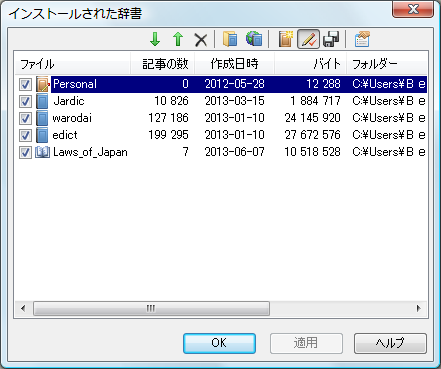The height and width of the screenshot is (369, 441).
Task: Click byte size 12 288
Action: [x=323, y=84]
